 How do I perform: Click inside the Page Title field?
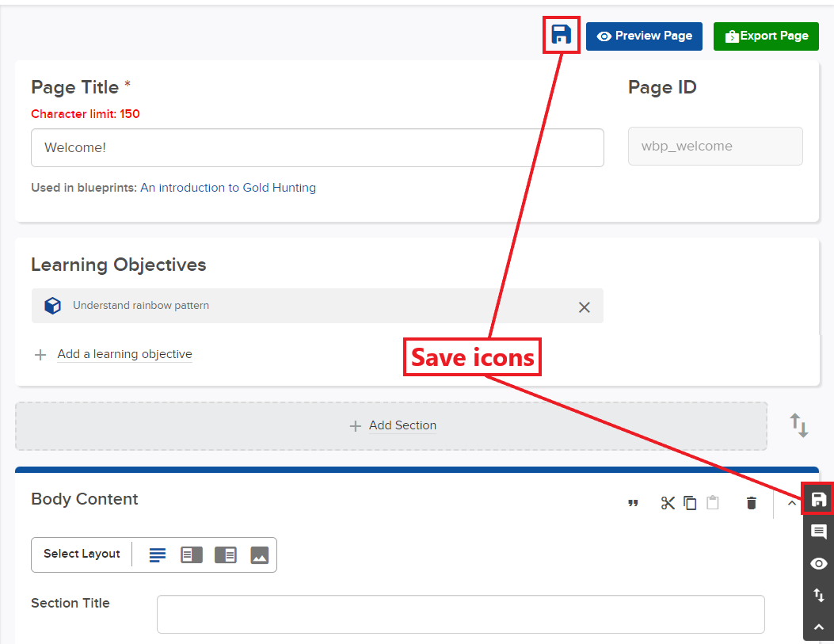317,147
